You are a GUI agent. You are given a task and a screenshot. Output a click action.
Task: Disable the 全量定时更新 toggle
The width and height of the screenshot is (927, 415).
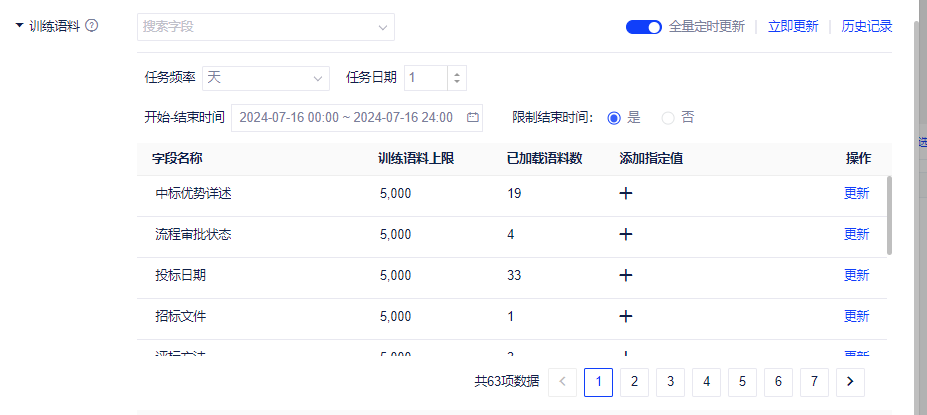[x=643, y=27]
